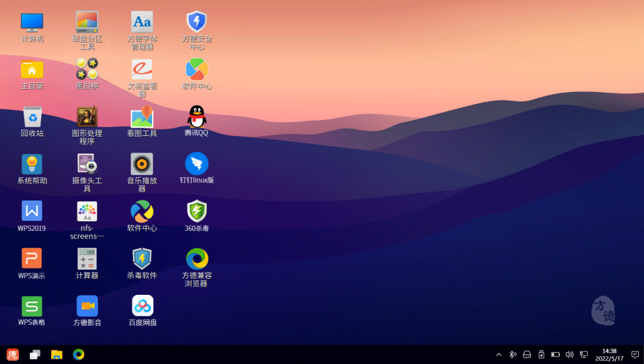Click the USB device tray icon

[x=541, y=354]
